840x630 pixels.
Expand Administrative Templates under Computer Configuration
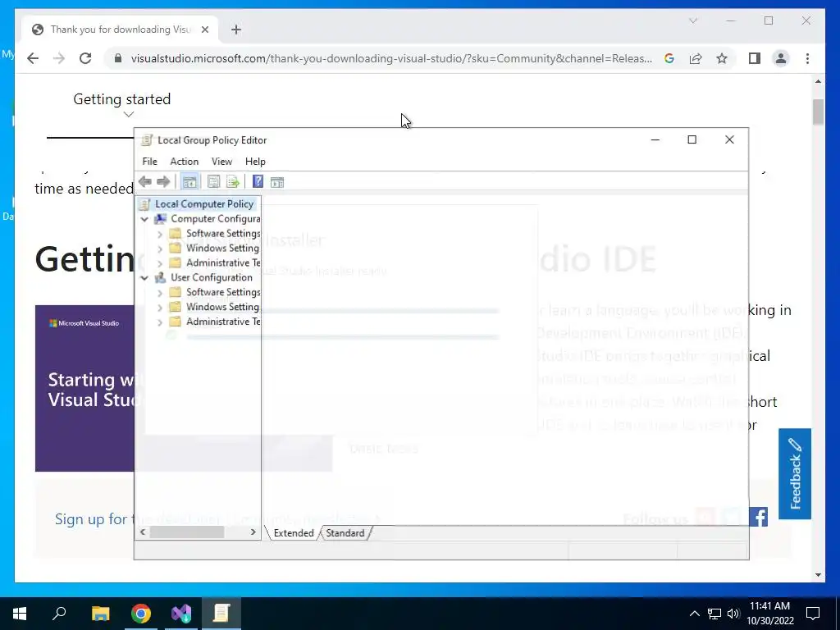coord(160,263)
